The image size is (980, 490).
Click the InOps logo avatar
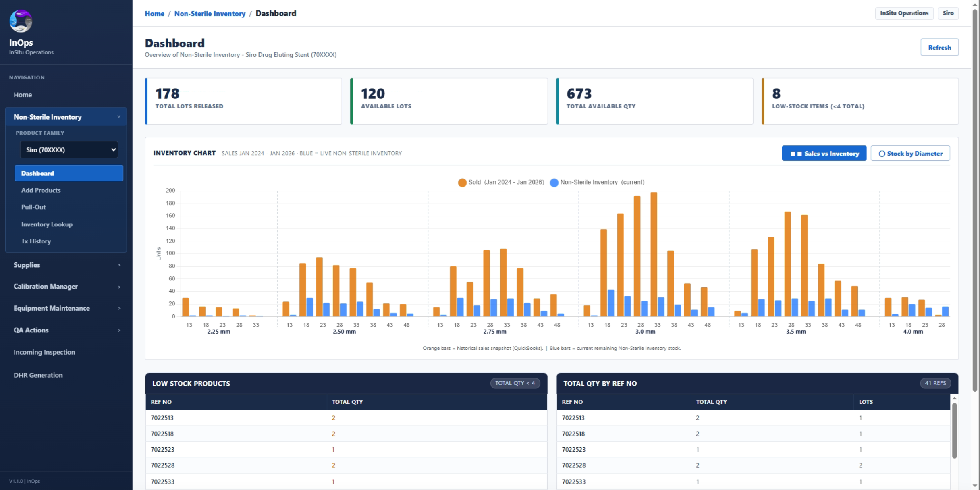click(x=21, y=21)
